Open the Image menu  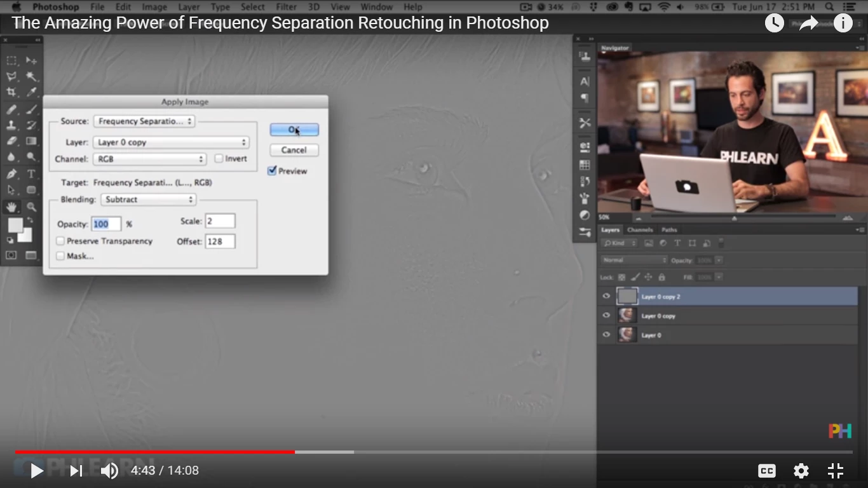coord(154,7)
